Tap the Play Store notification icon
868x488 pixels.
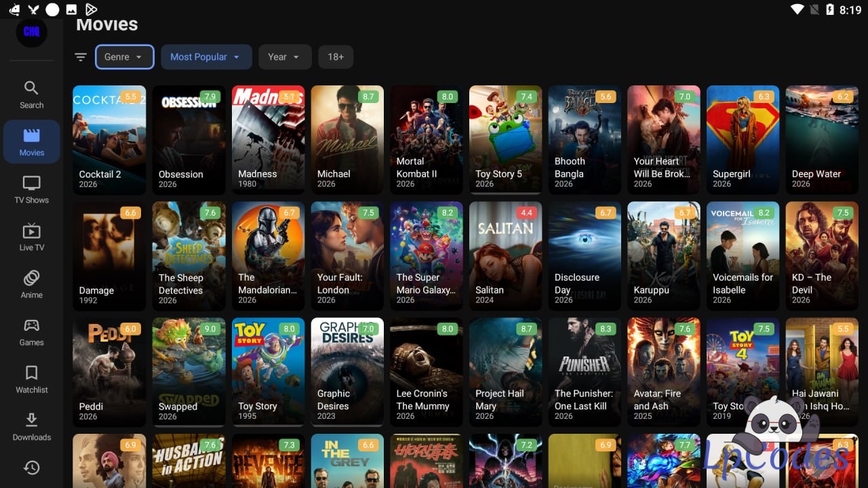[91, 9]
